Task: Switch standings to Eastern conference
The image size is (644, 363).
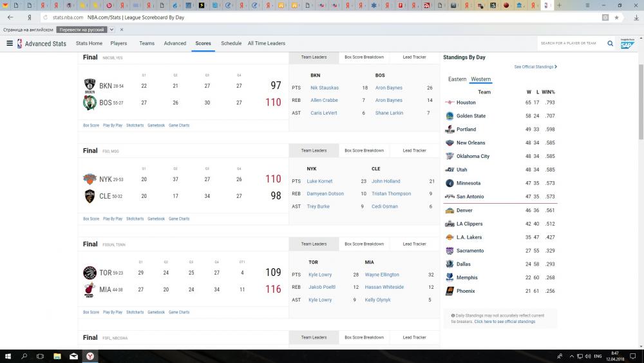Action: coord(457,79)
